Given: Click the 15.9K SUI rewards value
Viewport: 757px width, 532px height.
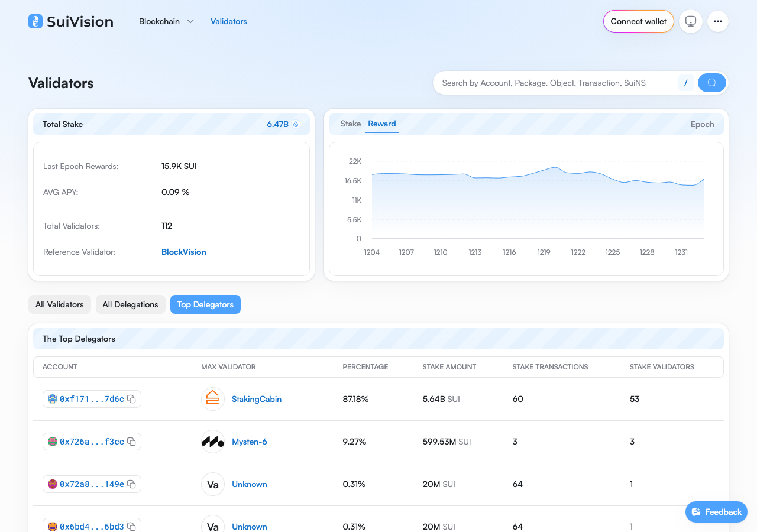Looking at the screenshot, I should tap(179, 166).
